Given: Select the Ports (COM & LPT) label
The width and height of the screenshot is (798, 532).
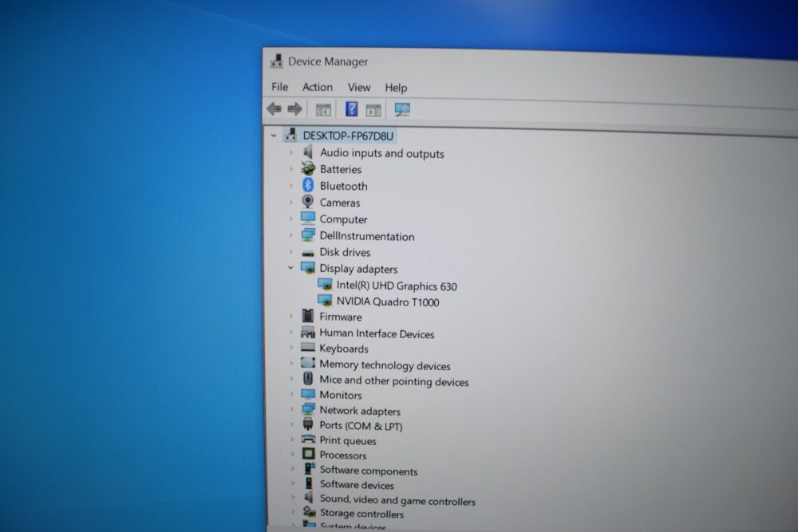Looking at the screenshot, I should click(361, 426).
